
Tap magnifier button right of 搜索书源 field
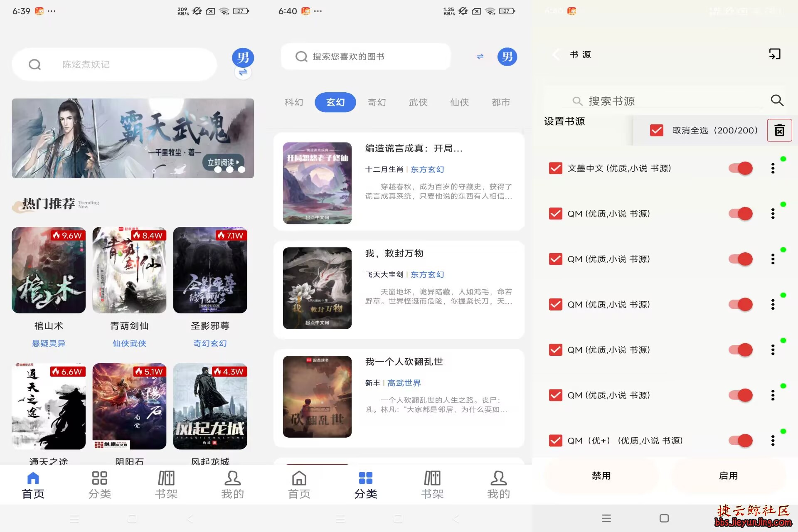coord(777,100)
